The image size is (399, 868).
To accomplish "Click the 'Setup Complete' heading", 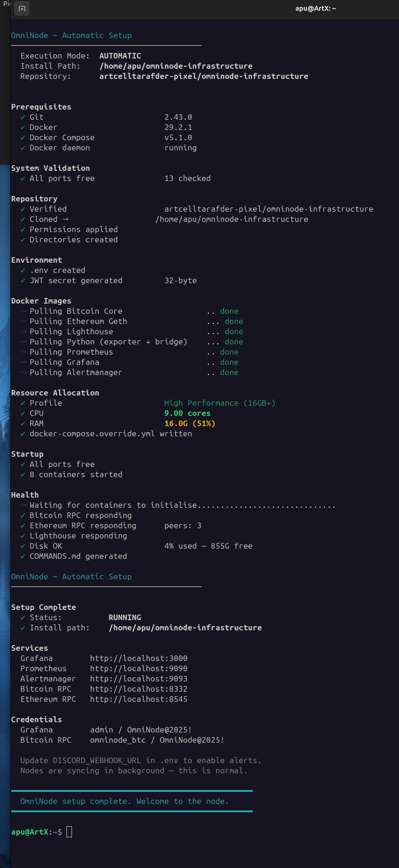I will (x=44, y=607).
